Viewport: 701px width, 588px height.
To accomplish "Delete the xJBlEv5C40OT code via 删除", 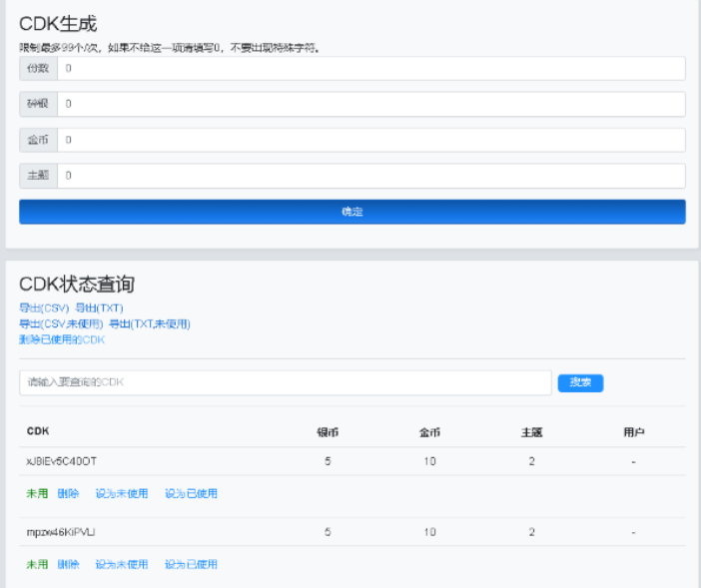I will click(68, 493).
